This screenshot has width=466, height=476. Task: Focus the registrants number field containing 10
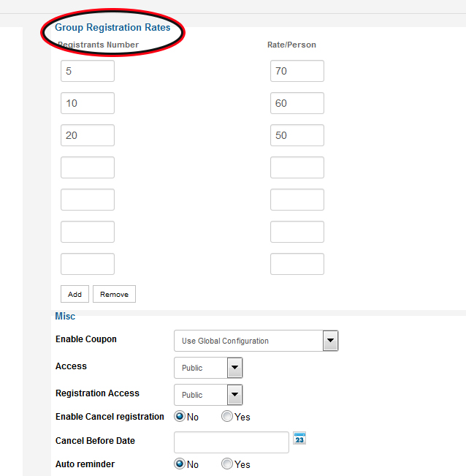click(88, 103)
